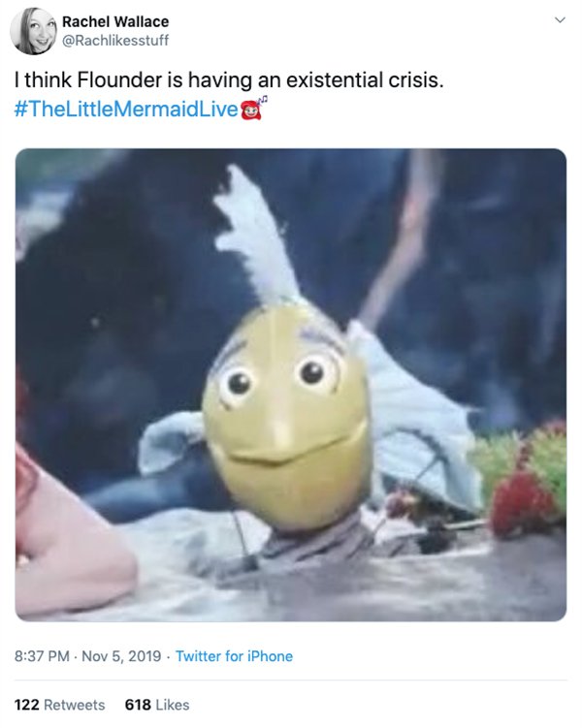Click the 8:37 PM timestamp
This screenshot has width=582, height=728.
pyautogui.click(x=42, y=656)
